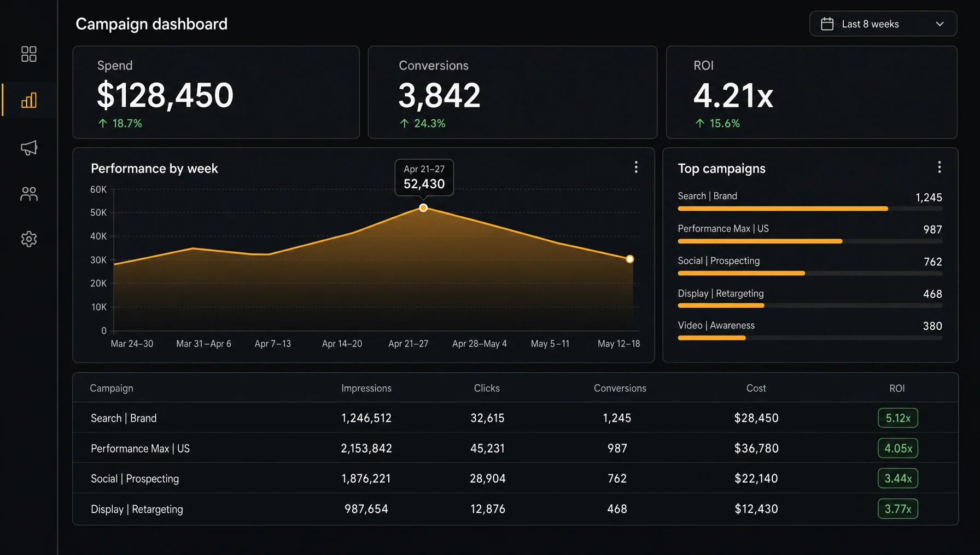Select the bar chart analytics sidebar icon
Viewport: 980px width, 555px height.
28,100
